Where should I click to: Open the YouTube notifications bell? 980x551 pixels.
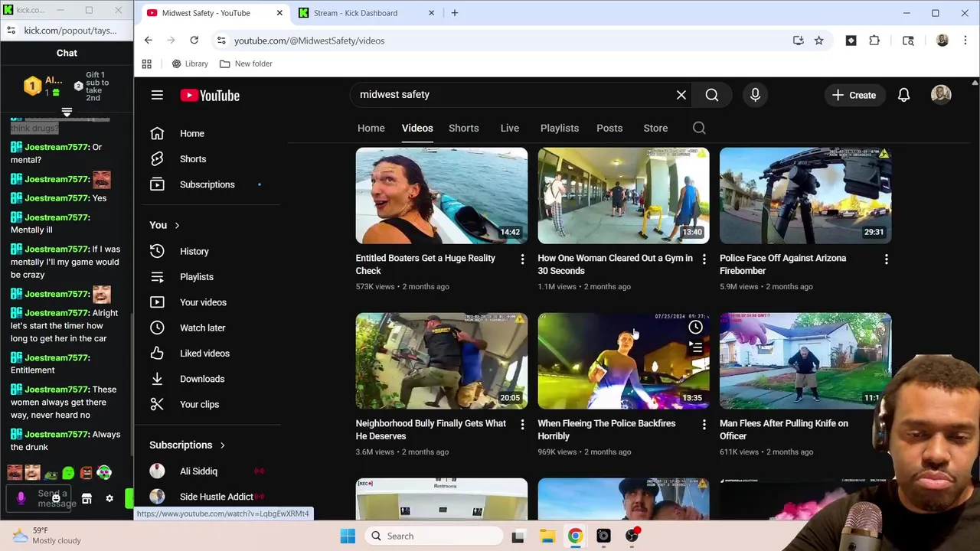point(903,95)
